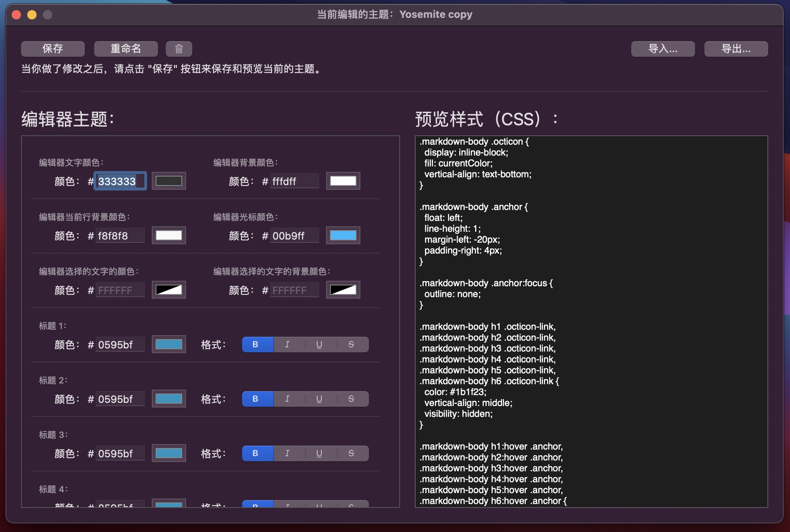Click the cursor color hex field 00b9ff
This screenshot has width=790, height=532.
[294, 236]
